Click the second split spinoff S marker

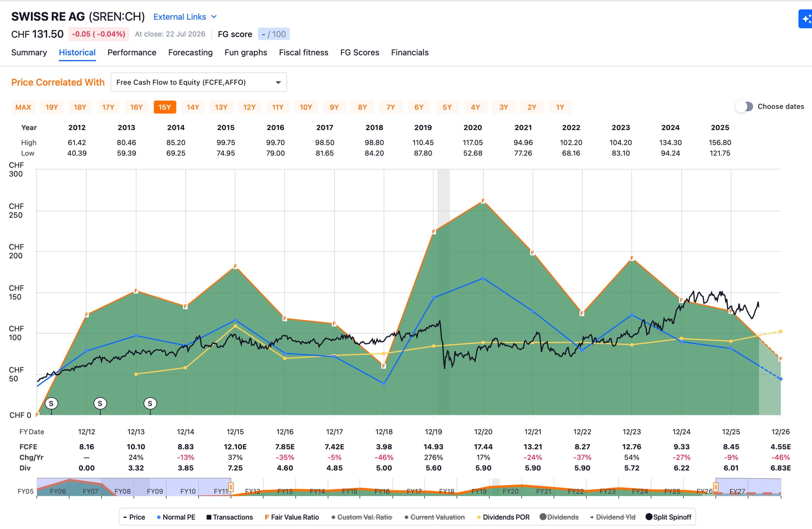pos(100,403)
